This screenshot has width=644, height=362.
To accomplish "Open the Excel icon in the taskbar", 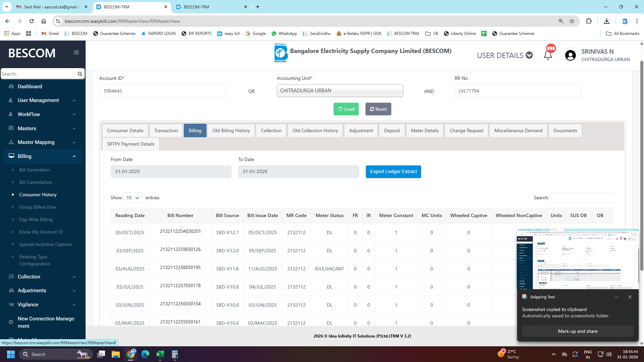I will pos(160,354).
